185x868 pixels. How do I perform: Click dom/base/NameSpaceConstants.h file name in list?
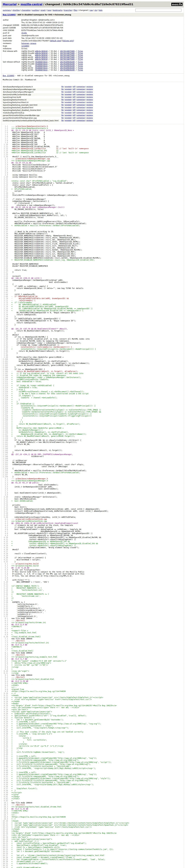18,87
